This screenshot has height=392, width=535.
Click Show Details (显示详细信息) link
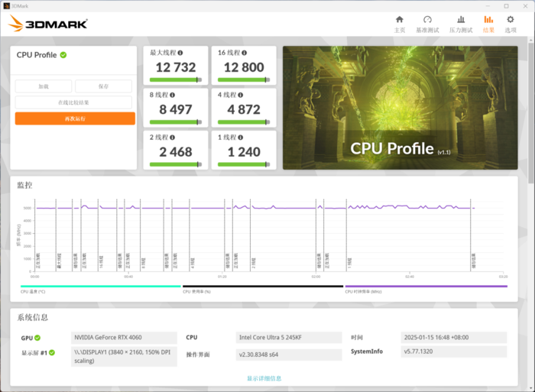pyautogui.click(x=264, y=378)
